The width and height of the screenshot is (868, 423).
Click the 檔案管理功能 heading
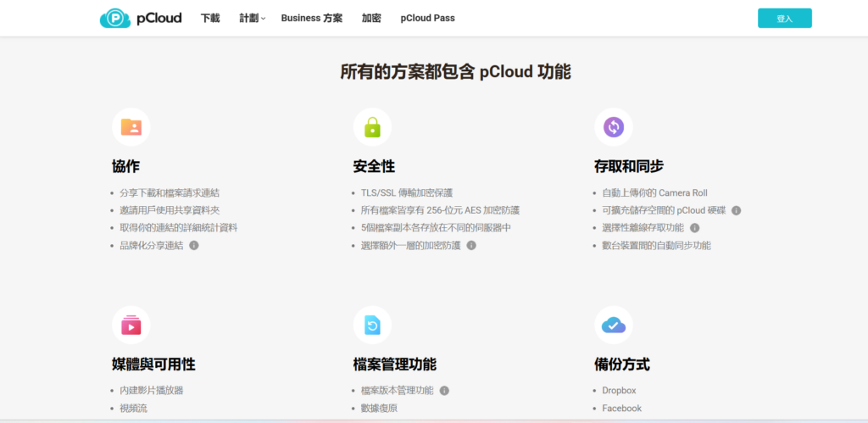click(x=395, y=365)
